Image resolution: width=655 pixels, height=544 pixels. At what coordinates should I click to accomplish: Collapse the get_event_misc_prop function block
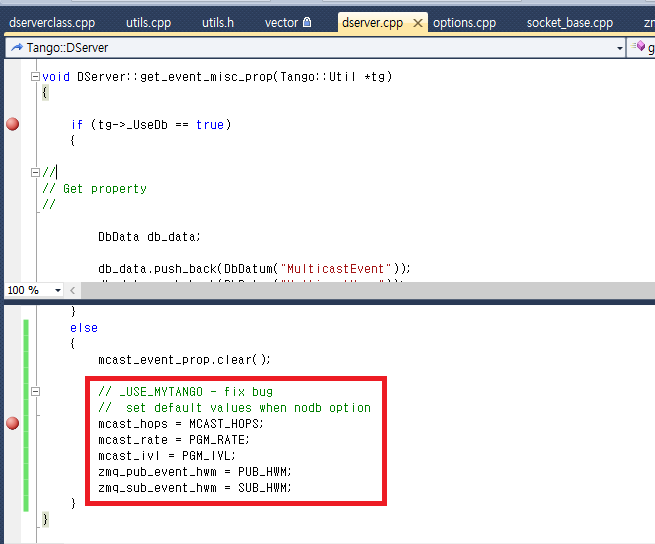36,76
